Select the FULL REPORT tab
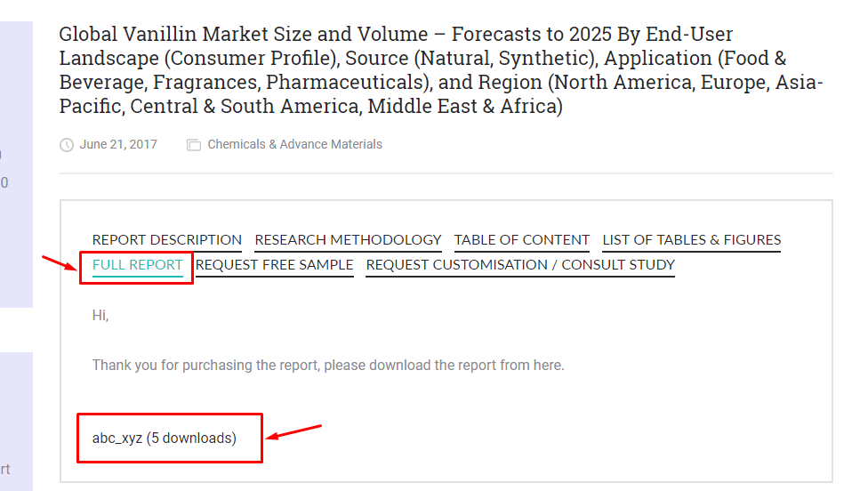868x491 pixels. 137,265
